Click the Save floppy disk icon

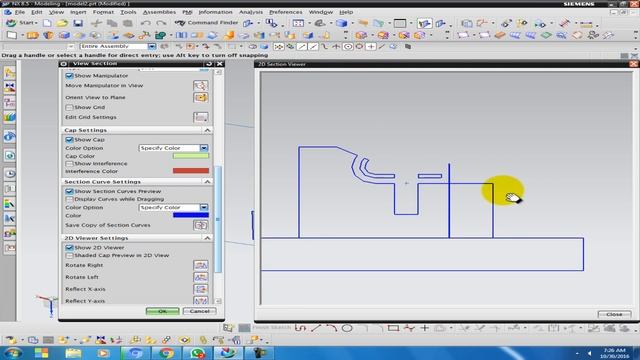(x=78, y=23)
